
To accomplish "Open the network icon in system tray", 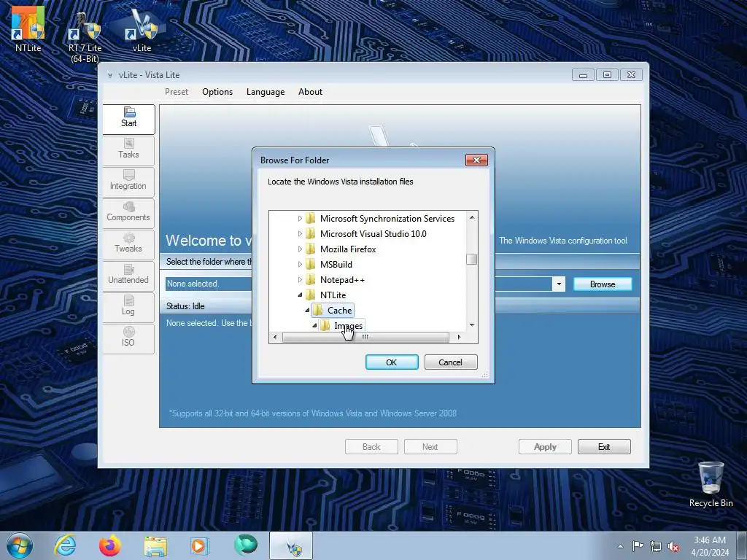I will 656,546.
